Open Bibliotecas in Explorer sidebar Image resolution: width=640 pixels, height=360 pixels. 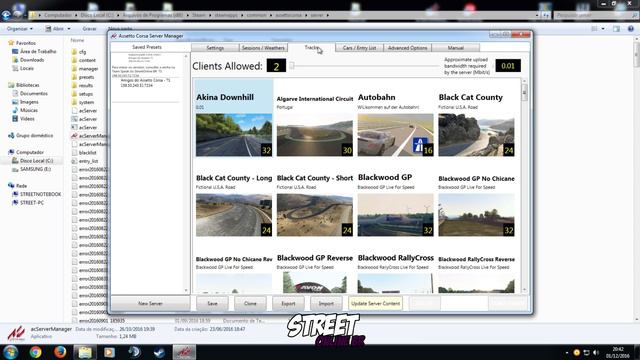click(x=27, y=85)
